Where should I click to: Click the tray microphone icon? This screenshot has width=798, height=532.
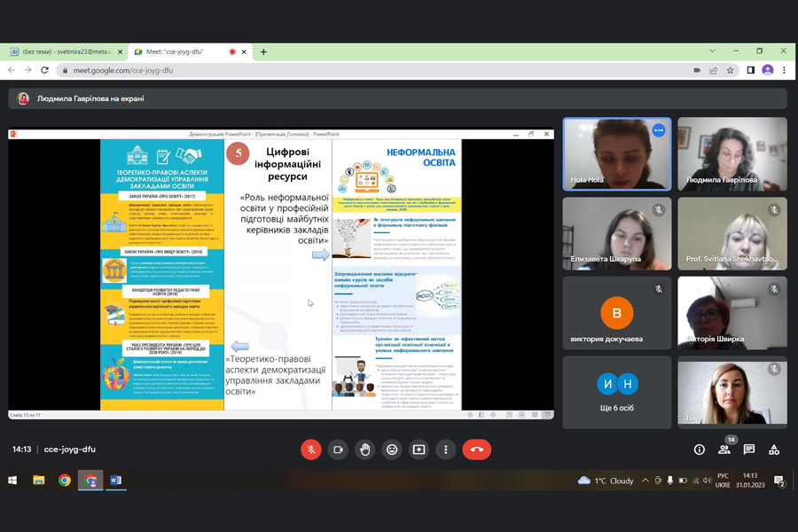pyautogui.click(x=670, y=480)
